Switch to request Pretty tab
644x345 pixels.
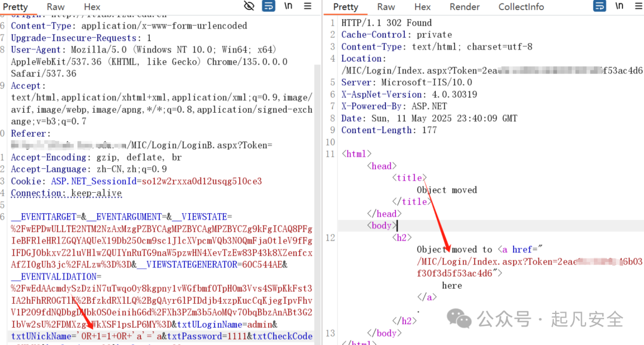point(16,7)
